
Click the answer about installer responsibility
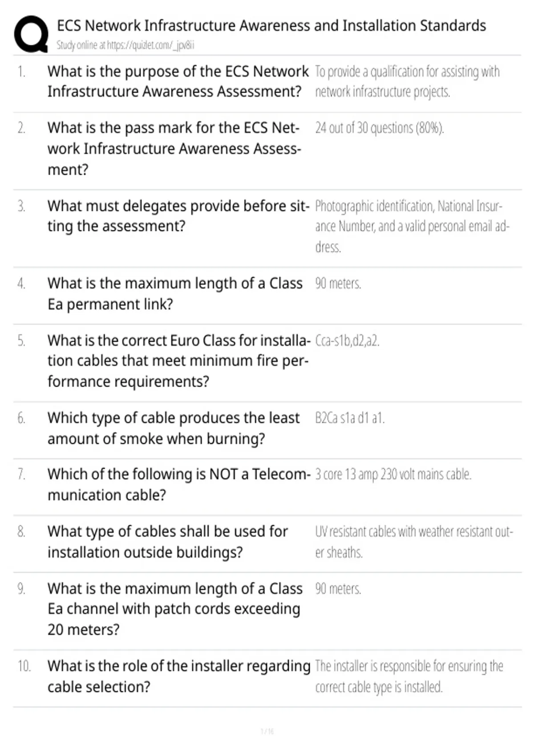point(409,676)
